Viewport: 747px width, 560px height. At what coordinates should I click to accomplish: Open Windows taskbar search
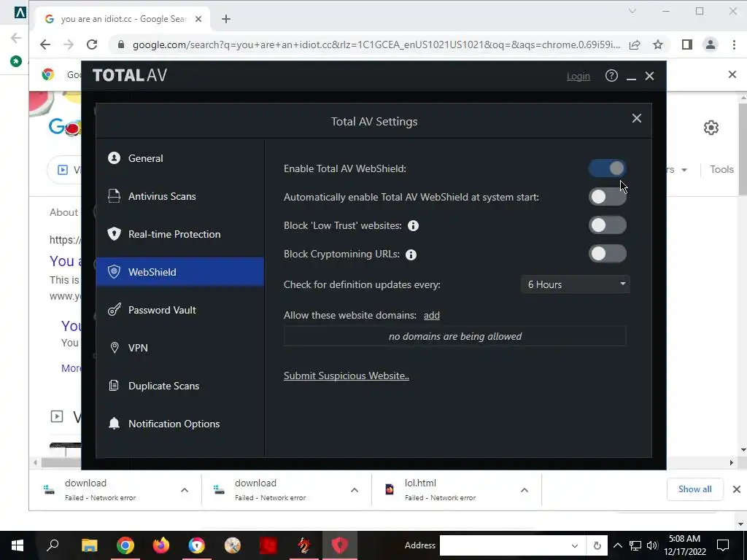[53, 545]
